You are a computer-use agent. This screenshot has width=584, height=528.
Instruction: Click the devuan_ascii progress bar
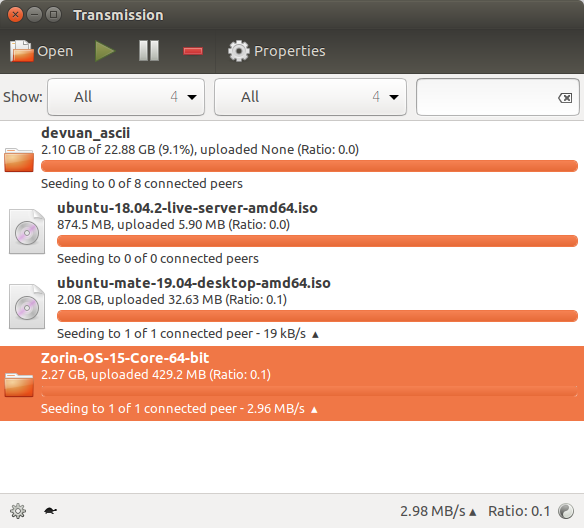pos(309,166)
